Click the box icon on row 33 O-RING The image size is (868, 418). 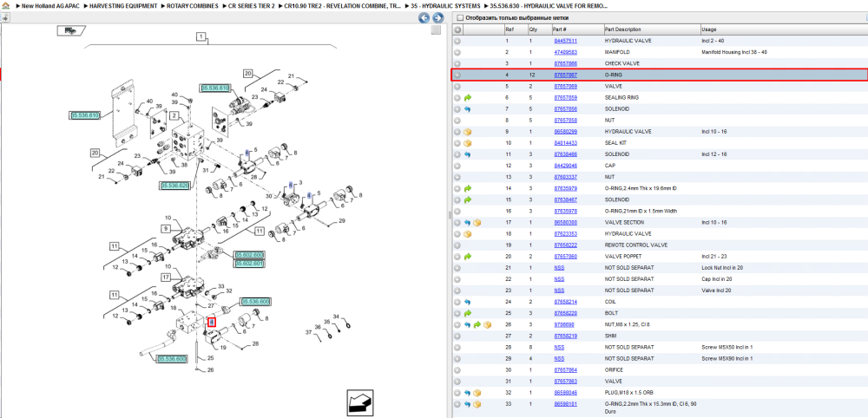click(477, 404)
